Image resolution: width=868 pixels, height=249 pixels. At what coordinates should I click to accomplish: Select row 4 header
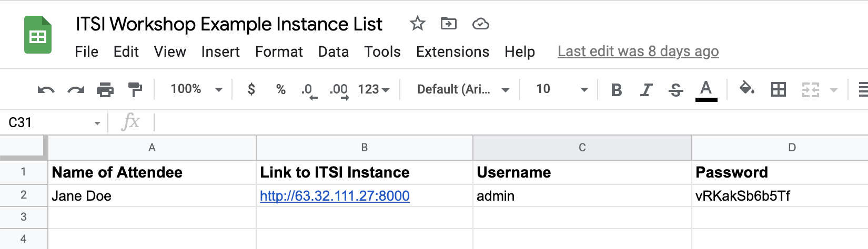click(24, 239)
